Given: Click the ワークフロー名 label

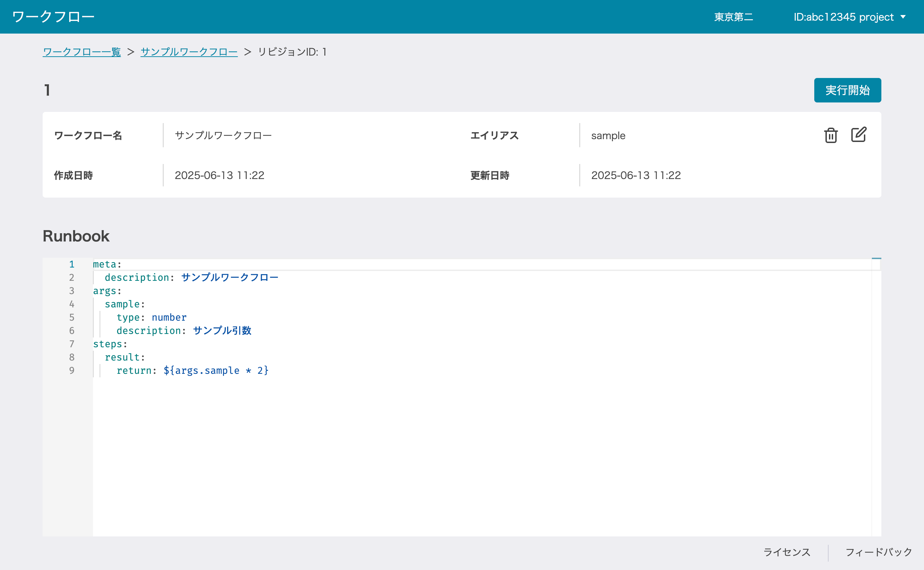Looking at the screenshot, I should coord(88,135).
